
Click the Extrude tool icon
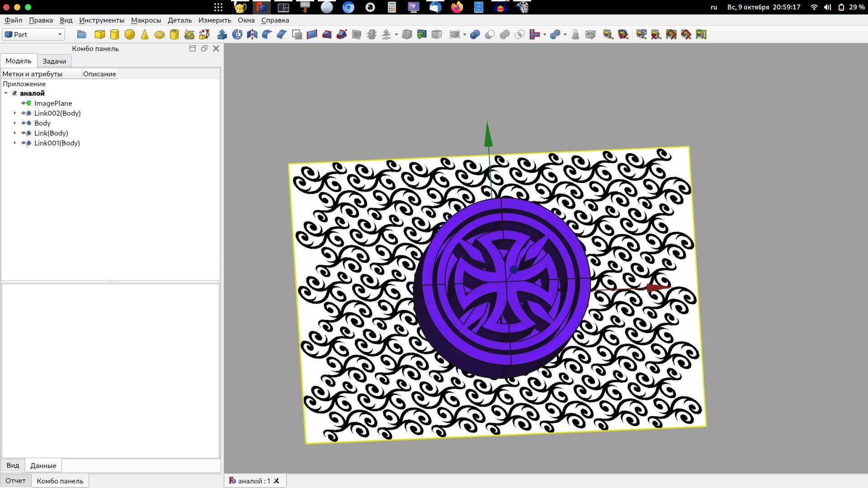point(222,34)
